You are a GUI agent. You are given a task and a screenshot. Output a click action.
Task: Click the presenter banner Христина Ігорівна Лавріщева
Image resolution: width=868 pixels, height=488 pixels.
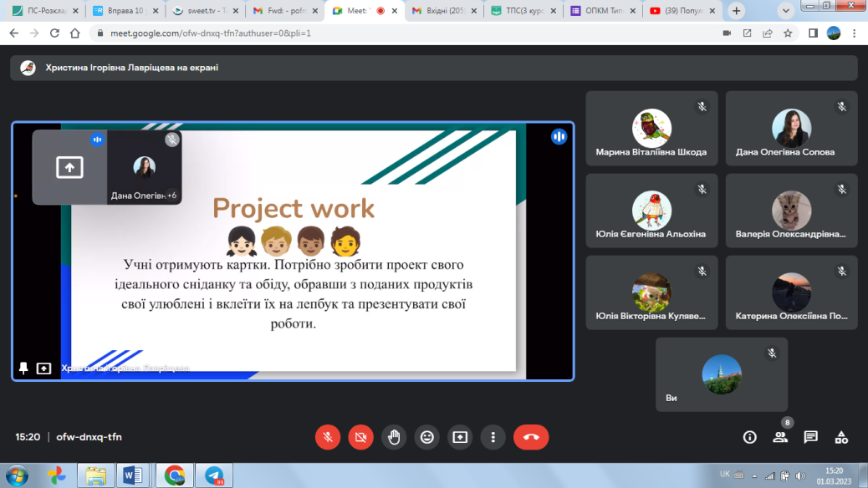point(433,68)
